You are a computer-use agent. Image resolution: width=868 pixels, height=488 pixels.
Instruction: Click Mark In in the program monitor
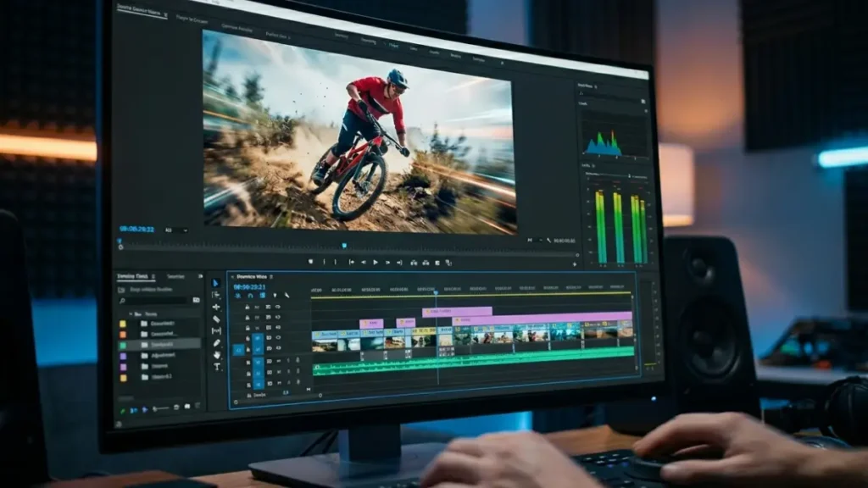[324, 262]
